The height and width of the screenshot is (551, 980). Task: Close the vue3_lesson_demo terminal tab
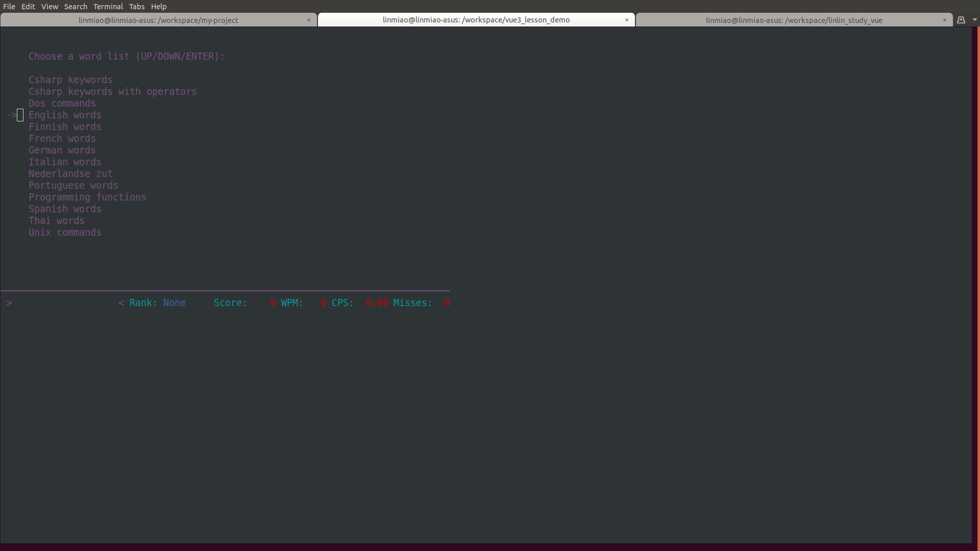(627, 20)
